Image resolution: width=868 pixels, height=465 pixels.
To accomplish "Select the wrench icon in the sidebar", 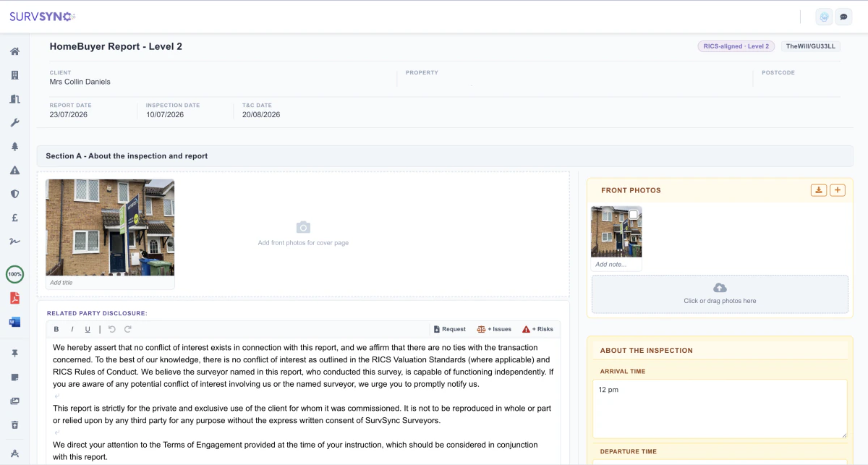I will pos(14,123).
